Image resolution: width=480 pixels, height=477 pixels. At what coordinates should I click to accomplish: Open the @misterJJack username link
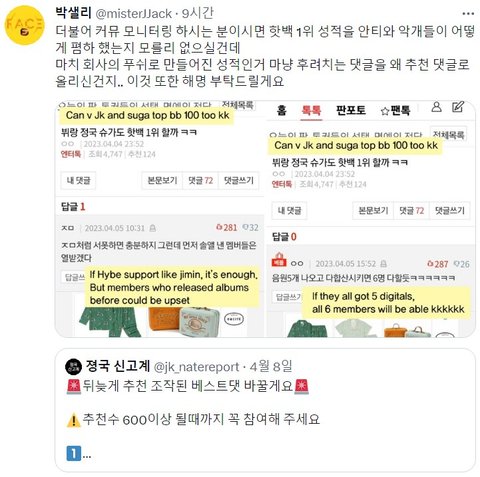(x=134, y=14)
